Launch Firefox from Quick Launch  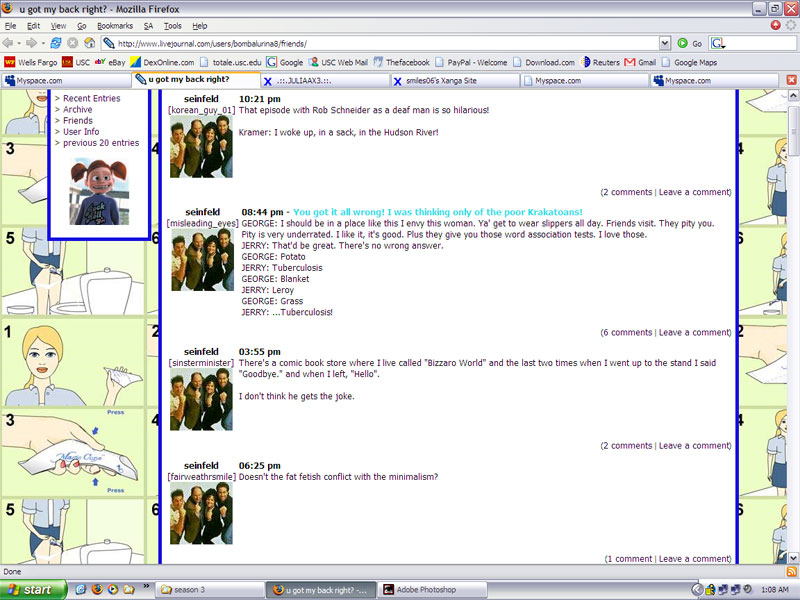pyautogui.click(x=97, y=589)
